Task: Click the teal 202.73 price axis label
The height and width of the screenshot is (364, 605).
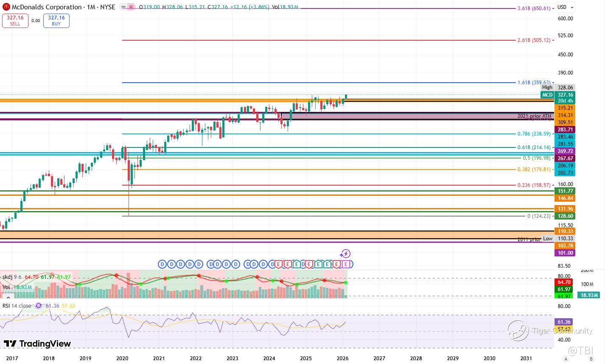Action: point(565,173)
